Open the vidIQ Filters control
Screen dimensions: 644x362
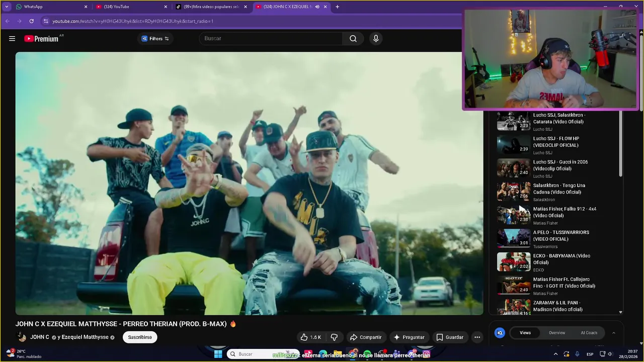pos(155,39)
